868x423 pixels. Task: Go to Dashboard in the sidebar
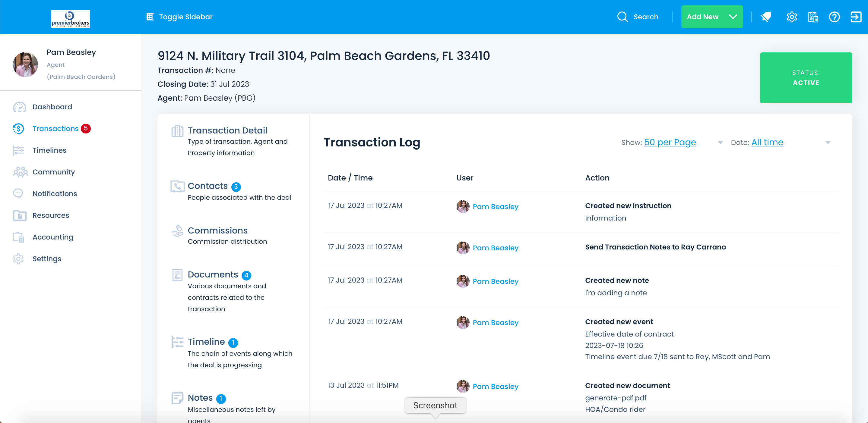pos(52,107)
